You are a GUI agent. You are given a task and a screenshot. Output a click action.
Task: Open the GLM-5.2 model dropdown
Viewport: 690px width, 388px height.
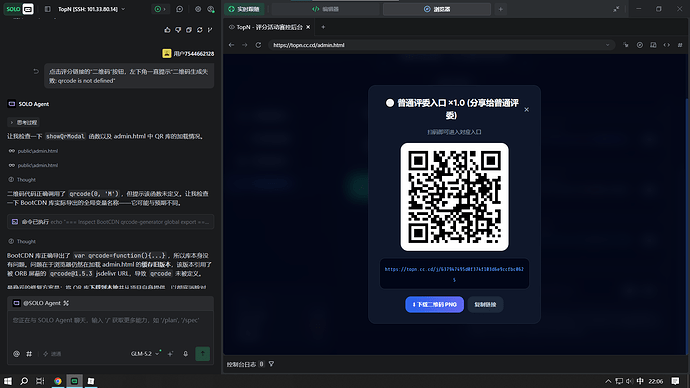(x=145, y=354)
